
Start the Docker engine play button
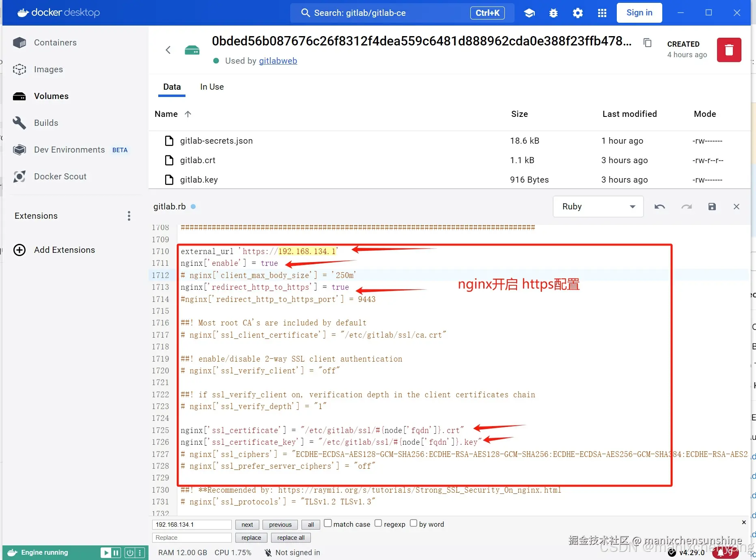click(106, 552)
